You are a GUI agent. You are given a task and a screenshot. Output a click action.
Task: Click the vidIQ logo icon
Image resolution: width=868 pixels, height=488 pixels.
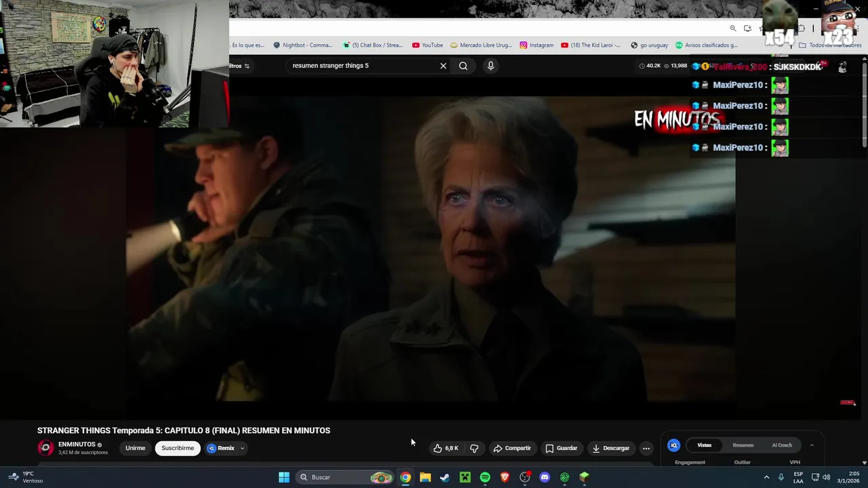pyautogui.click(x=673, y=445)
